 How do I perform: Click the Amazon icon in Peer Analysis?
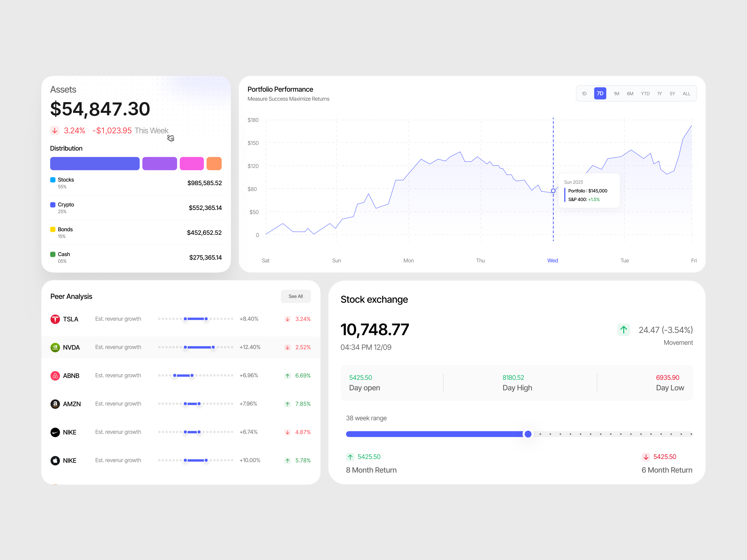coord(55,404)
